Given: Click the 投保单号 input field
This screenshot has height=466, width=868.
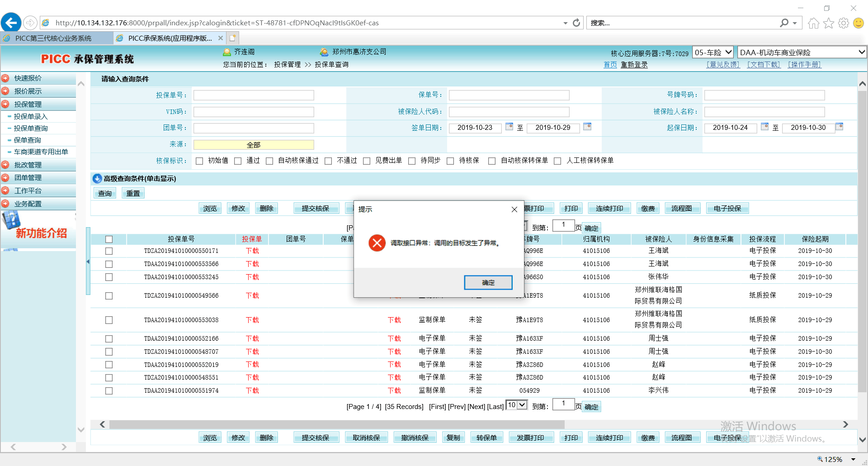Looking at the screenshot, I should [254, 95].
